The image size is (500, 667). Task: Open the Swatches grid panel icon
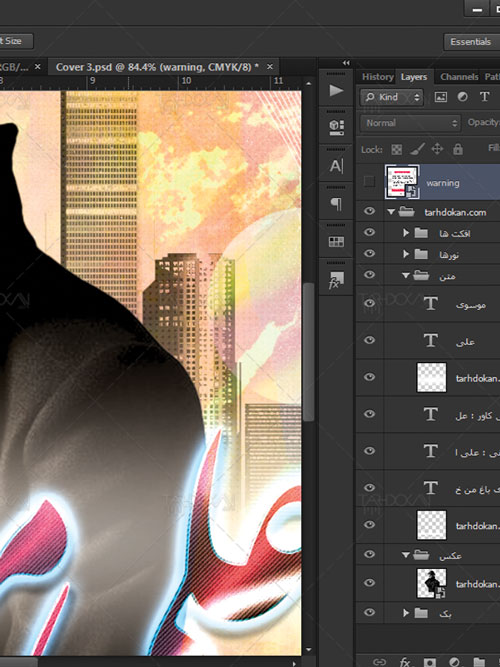coord(336,242)
